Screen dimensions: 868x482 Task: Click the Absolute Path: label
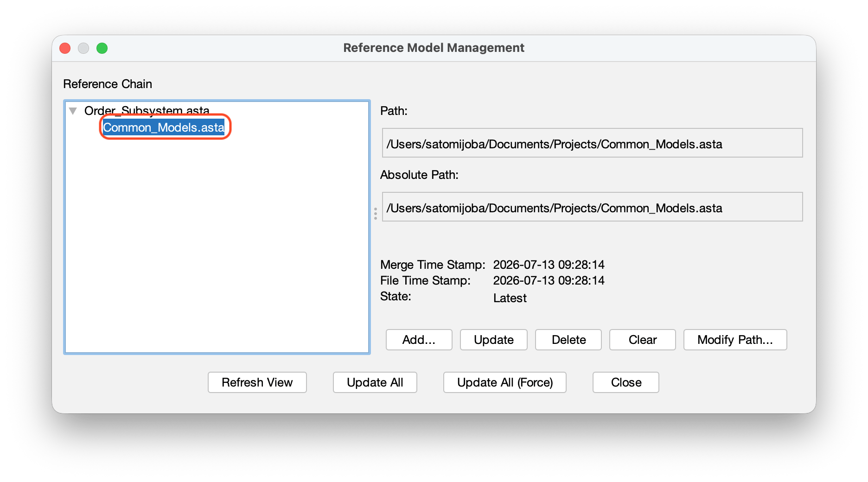[x=419, y=175]
